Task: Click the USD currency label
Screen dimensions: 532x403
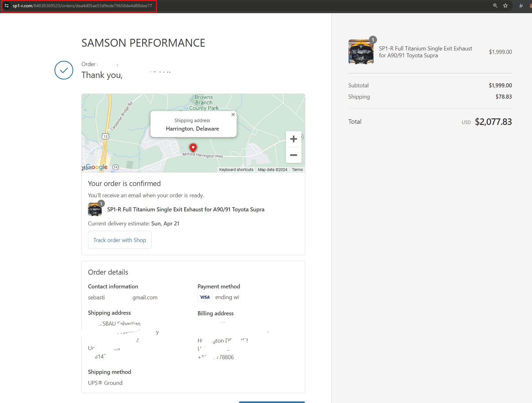Action: (466, 122)
